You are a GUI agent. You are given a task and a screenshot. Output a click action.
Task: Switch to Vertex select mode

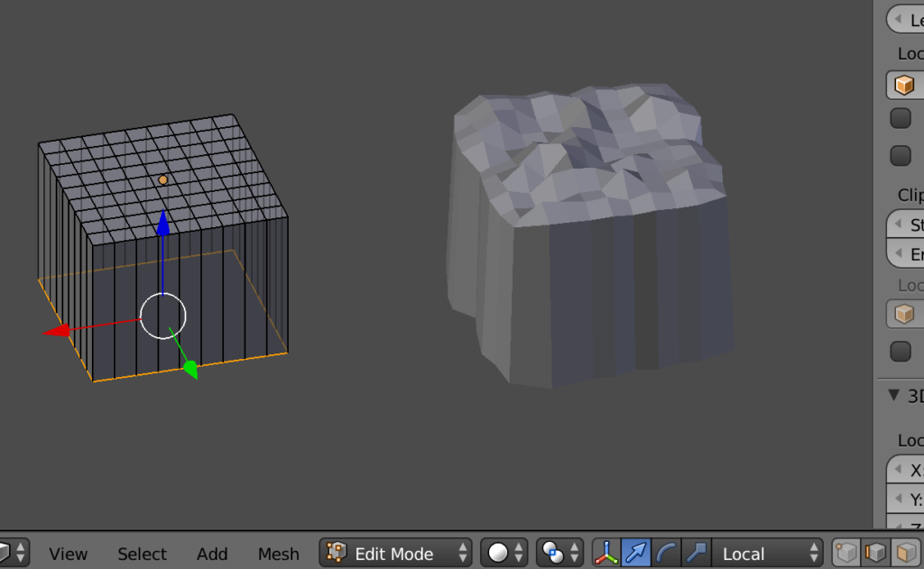[x=846, y=553]
